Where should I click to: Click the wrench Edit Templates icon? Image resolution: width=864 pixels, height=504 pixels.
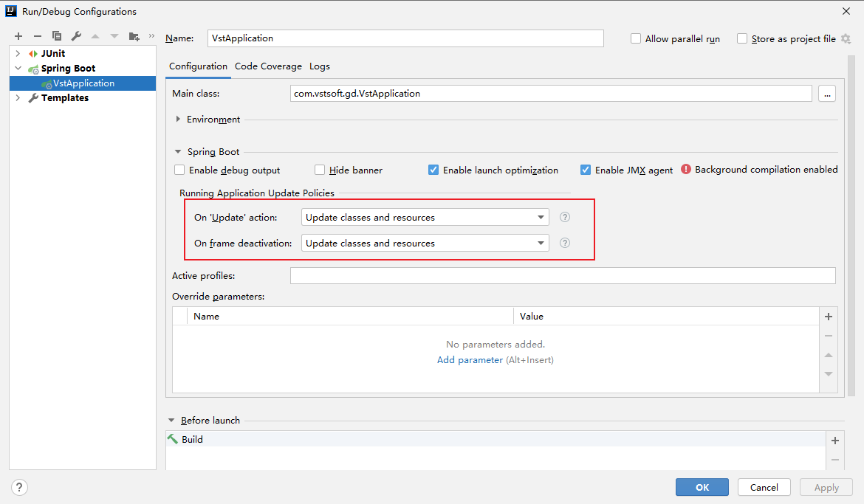(76, 36)
